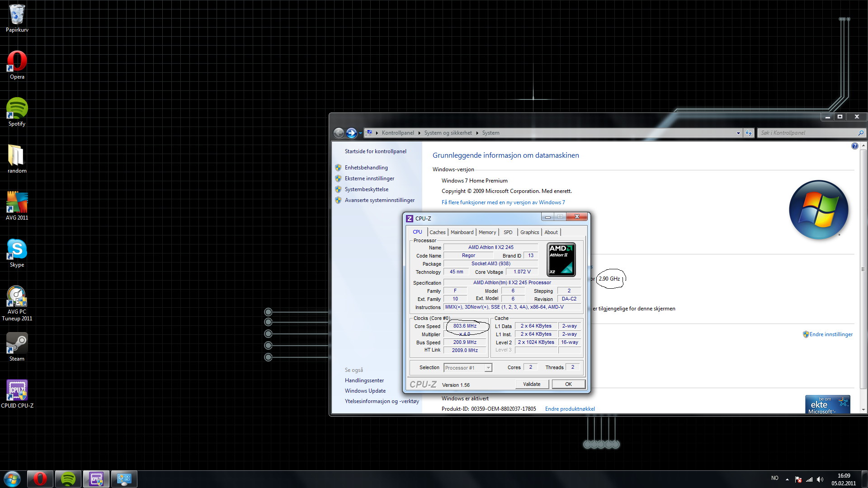
Task: Open the Processor #1 selection dropdown
Action: tap(488, 368)
